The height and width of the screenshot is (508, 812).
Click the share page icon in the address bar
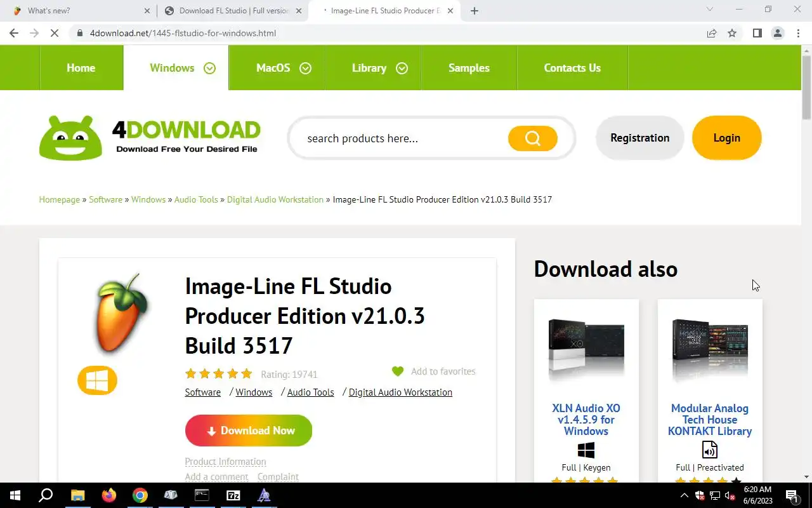click(712, 33)
